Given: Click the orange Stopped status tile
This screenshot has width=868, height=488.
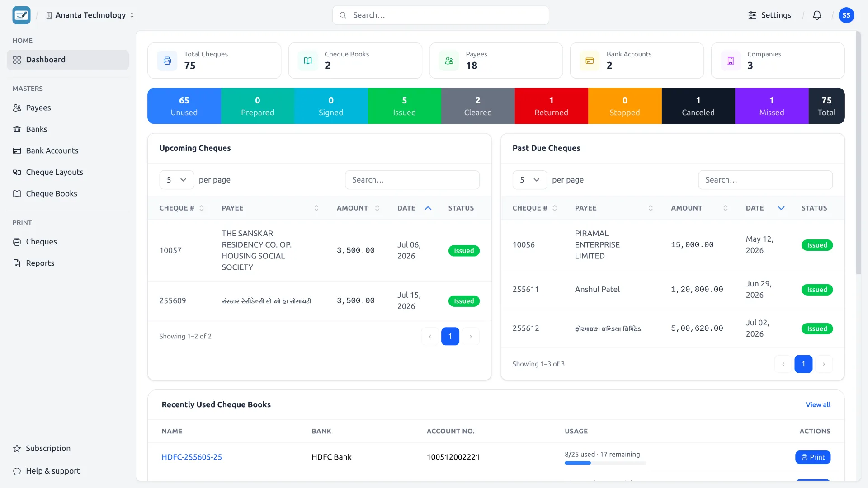Looking at the screenshot, I should [x=625, y=106].
